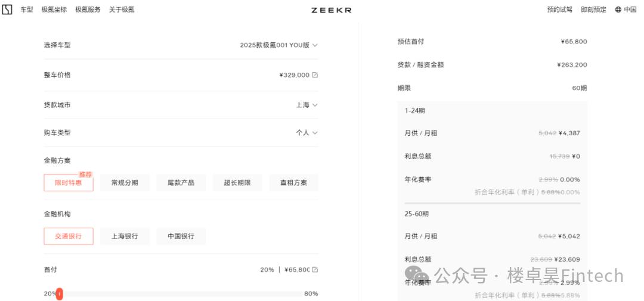
Task: Select 常规分期 finance plan
Action: (125, 183)
